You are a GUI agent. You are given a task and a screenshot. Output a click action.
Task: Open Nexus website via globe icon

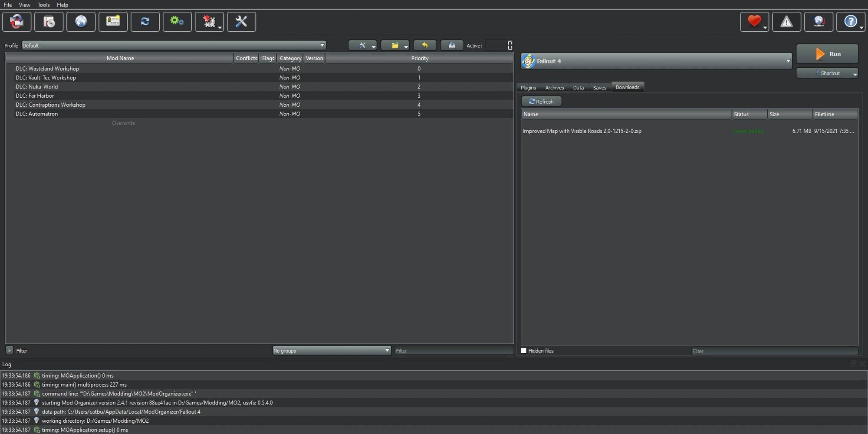(81, 22)
